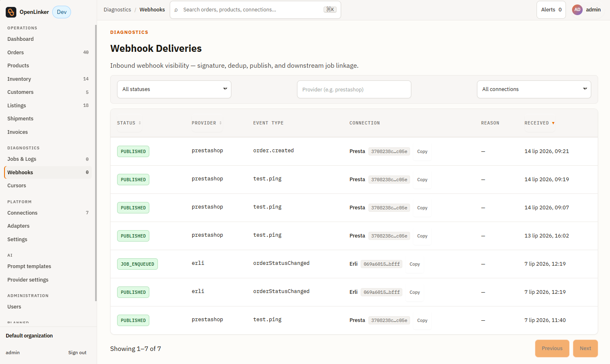Copy connection ID for 11:40 test.ping row

tap(422, 320)
